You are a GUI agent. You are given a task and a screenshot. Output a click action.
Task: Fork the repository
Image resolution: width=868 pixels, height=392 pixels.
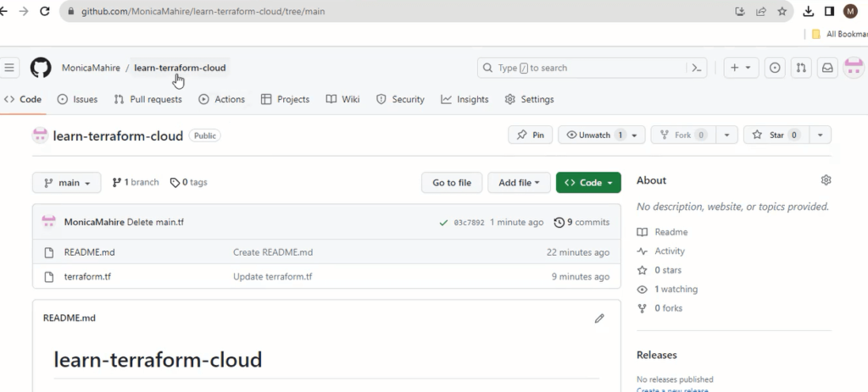coord(684,135)
